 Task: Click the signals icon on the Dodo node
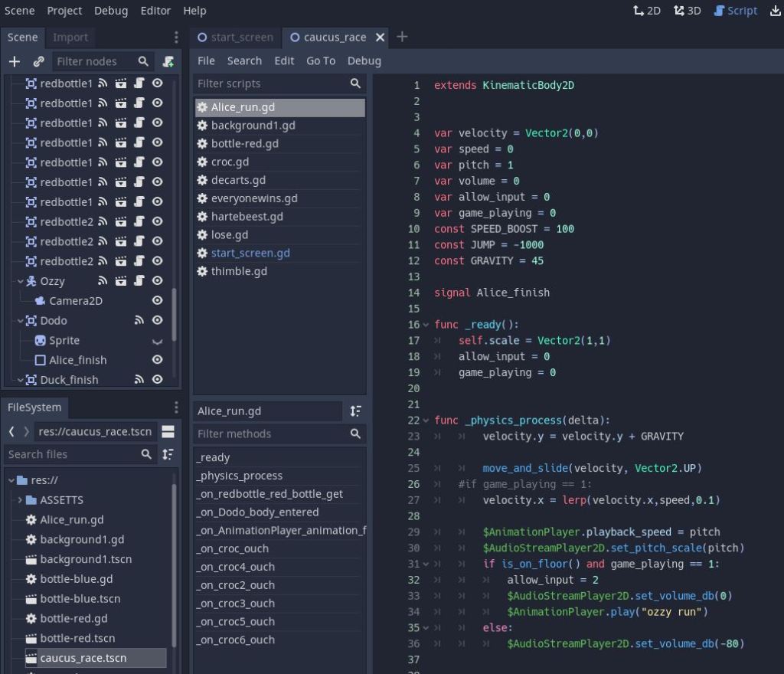139,321
